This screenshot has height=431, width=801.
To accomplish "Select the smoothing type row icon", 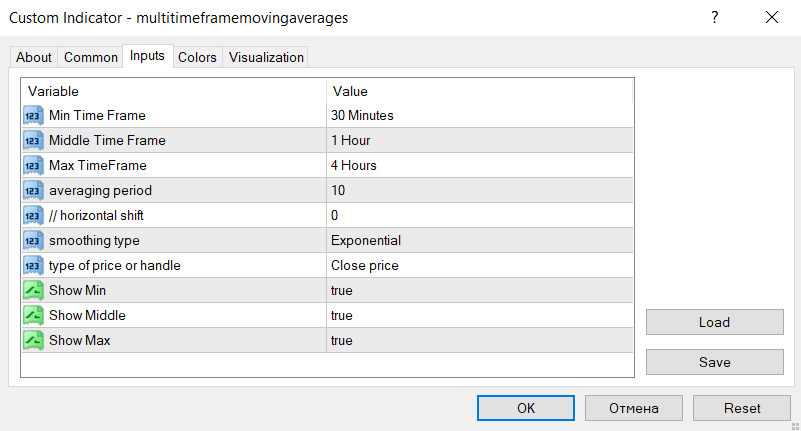I will tap(33, 241).
